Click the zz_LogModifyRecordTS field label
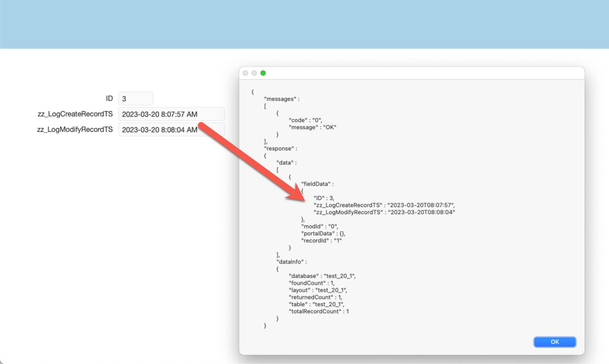Screen dimensions: 609x364 pyautogui.click(x=75, y=129)
